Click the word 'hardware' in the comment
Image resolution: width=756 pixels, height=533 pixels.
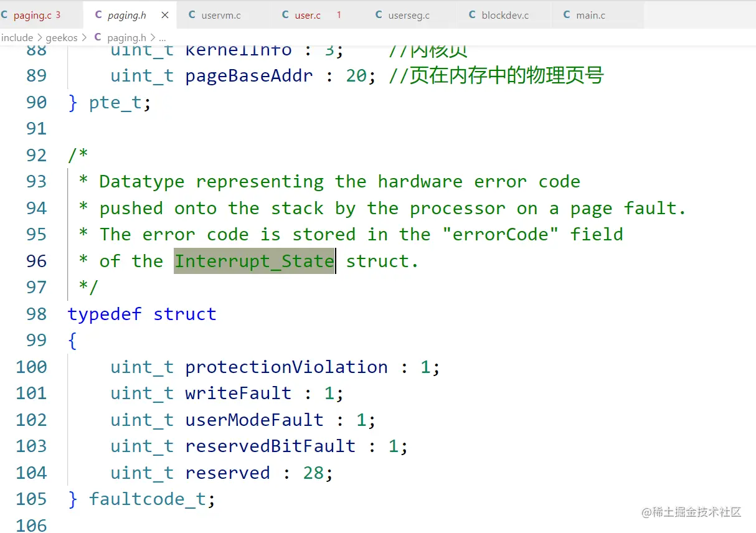420,181
